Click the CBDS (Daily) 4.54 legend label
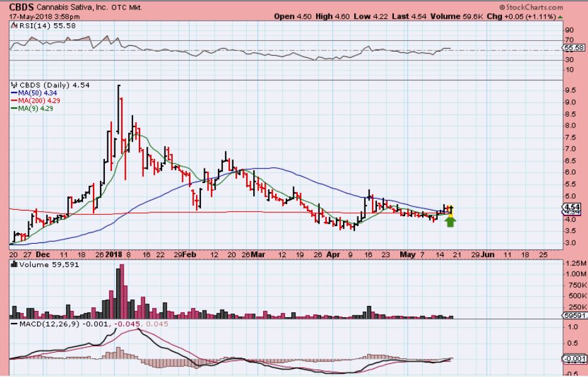Viewport: 588px width, 377px height. pos(55,85)
